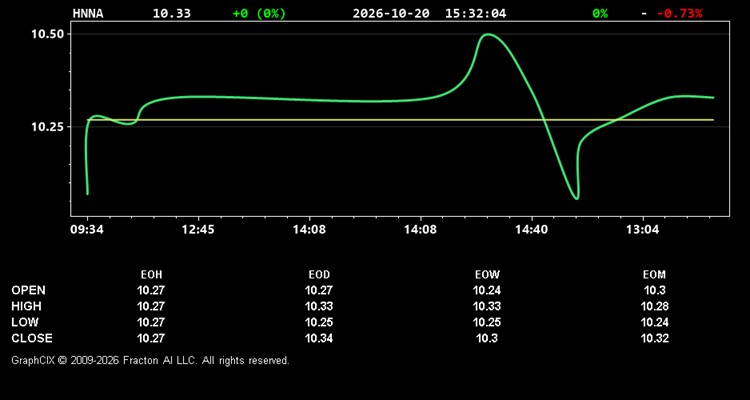
Task: Click the EOD HIGH value 10.33
Action: [319, 306]
